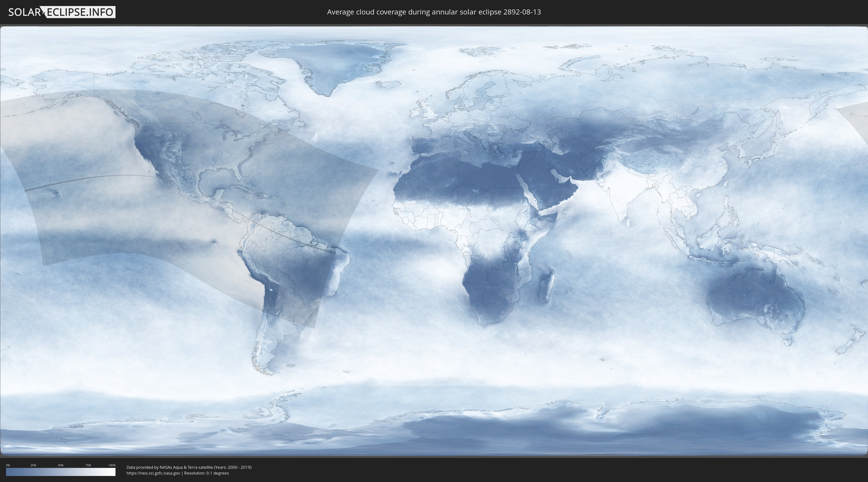Click the 50% legend label
Viewport: 868px width, 482px height.
pyautogui.click(x=61, y=465)
